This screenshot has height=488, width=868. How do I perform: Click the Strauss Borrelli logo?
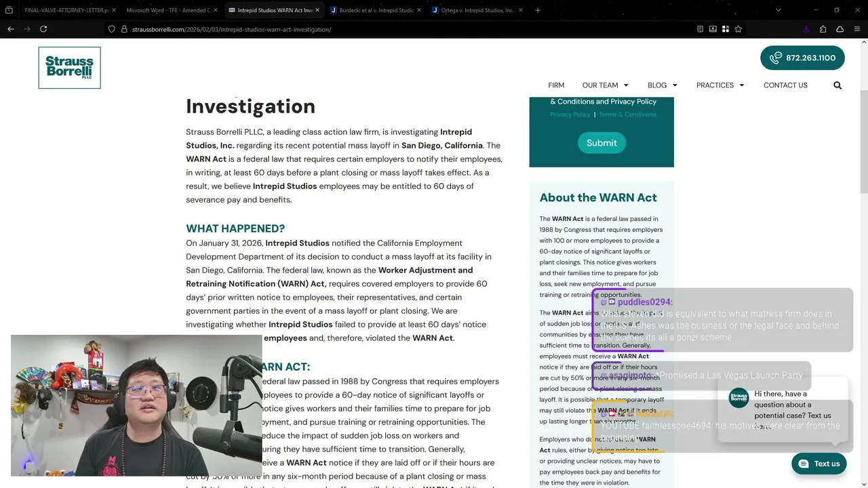pyautogui.click(x=69, y=68)
